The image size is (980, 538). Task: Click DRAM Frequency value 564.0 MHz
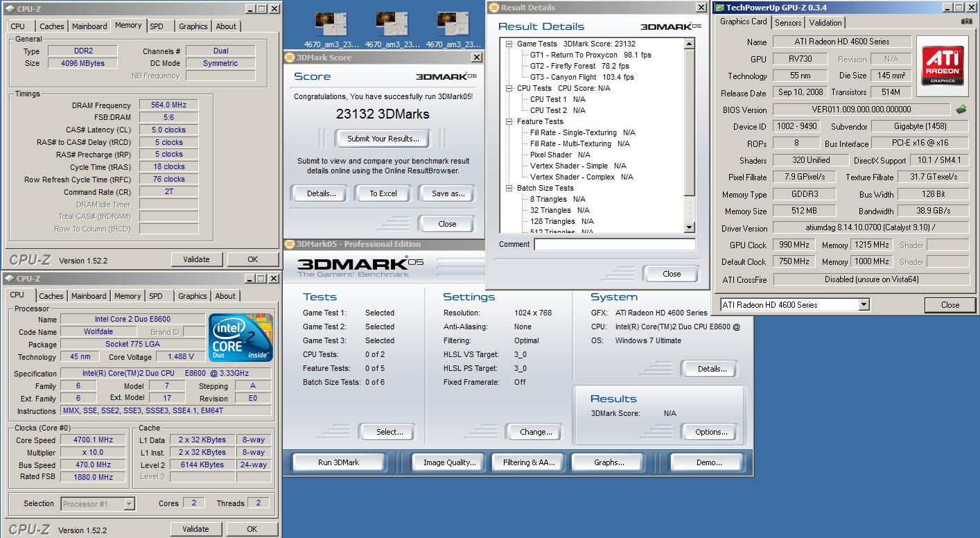[168, 105]
